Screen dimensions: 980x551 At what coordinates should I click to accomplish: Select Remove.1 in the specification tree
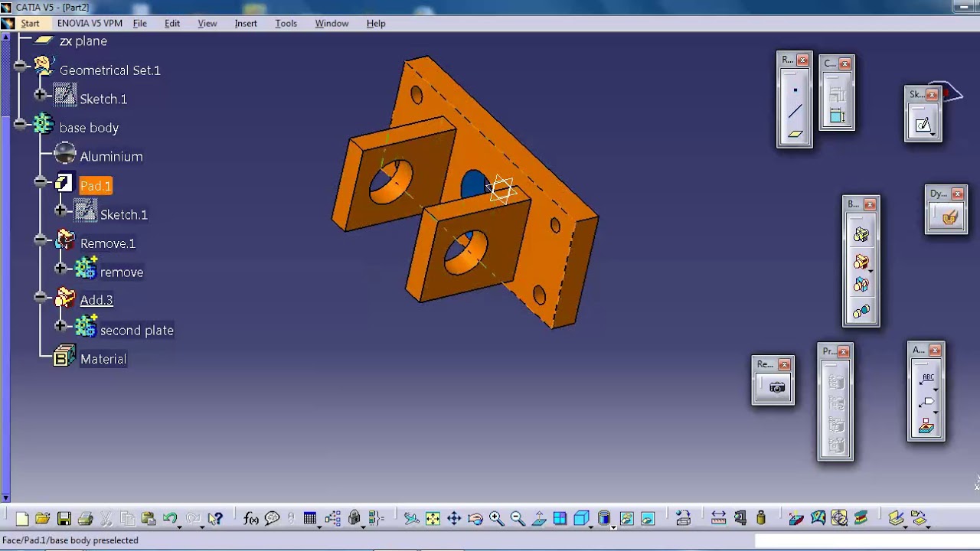pyautogui.click(x=108, y=243)
